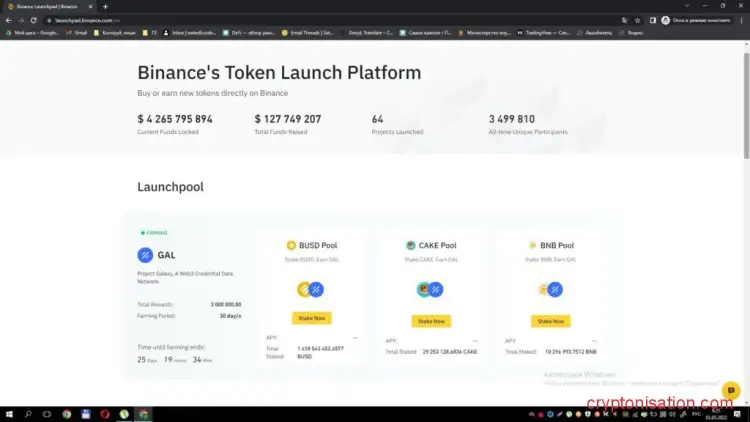750x422 pixels.
Task: Click Stake Now in CAKE Pool
Action: pos(431,321)
